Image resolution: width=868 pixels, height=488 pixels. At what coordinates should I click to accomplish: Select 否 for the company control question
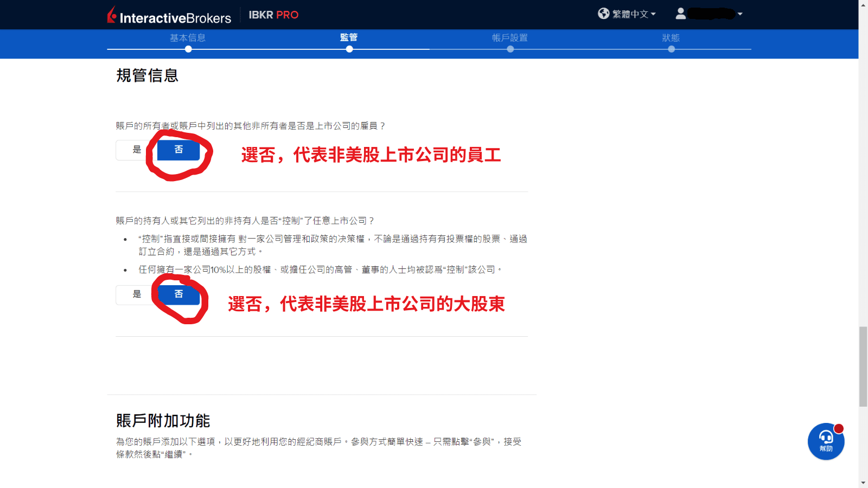pyautogui.click(x=179, y=294)
